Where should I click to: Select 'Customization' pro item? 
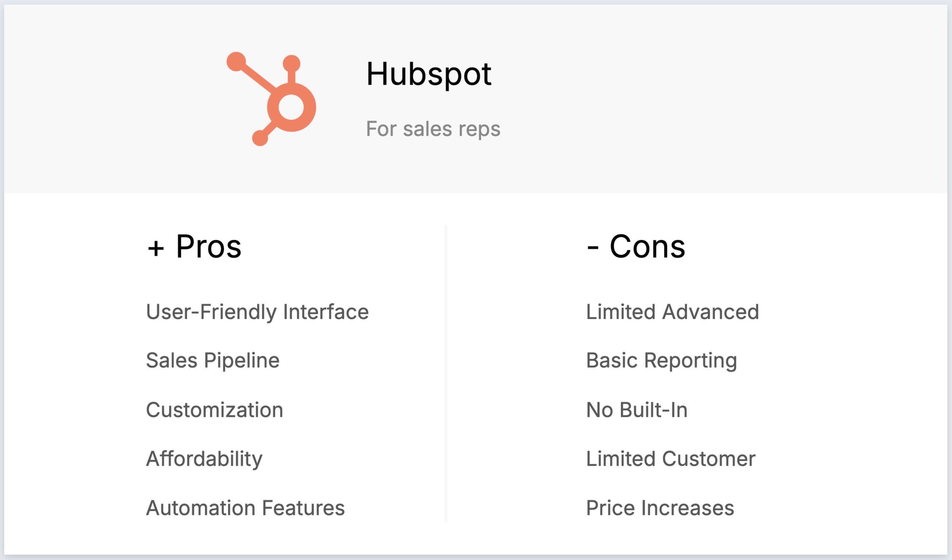coord(214,410)
